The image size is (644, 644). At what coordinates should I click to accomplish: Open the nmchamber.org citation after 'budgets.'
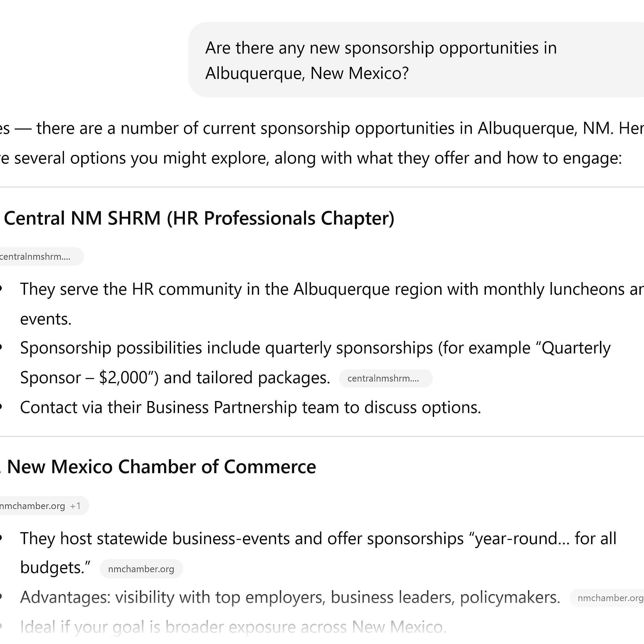[141, 569]
